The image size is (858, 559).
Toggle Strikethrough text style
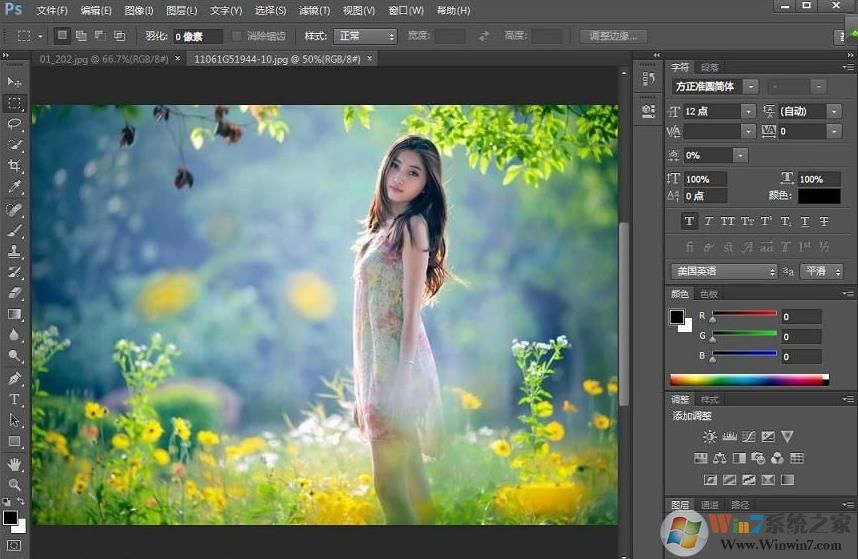click(824, 221)
